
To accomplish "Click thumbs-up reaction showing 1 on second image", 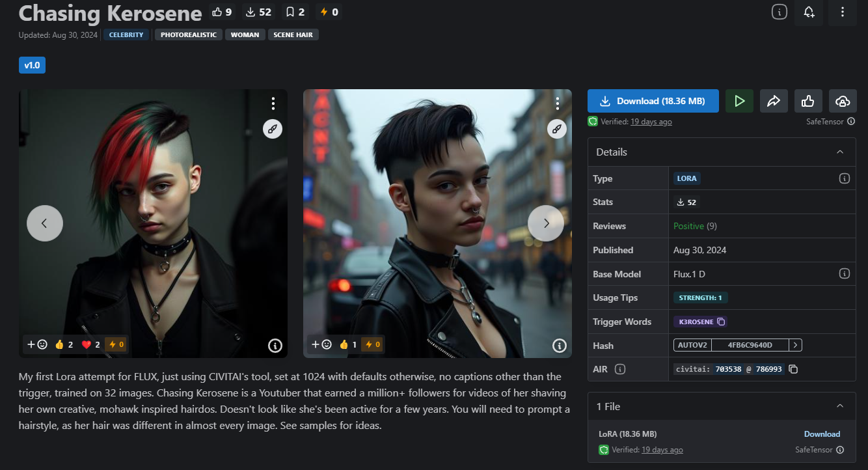I will click(x=348, y=344).
